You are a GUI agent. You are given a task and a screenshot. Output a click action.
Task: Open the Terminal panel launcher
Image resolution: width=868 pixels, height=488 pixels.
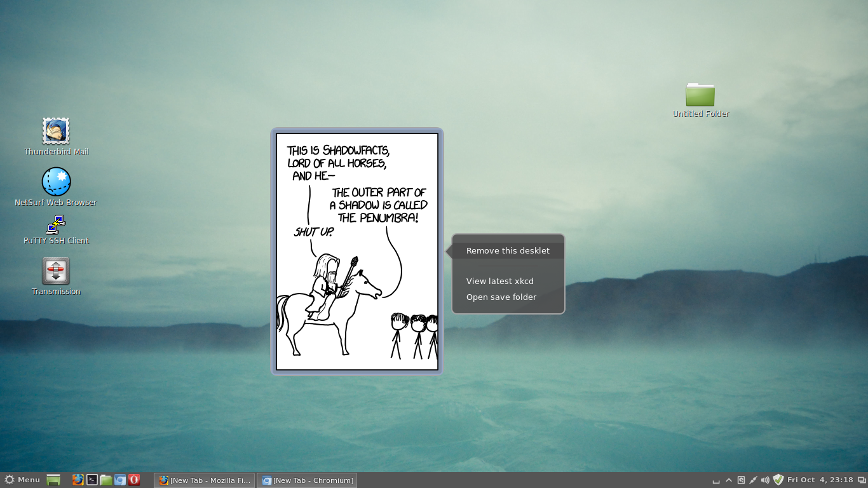(x=92, y=480)
